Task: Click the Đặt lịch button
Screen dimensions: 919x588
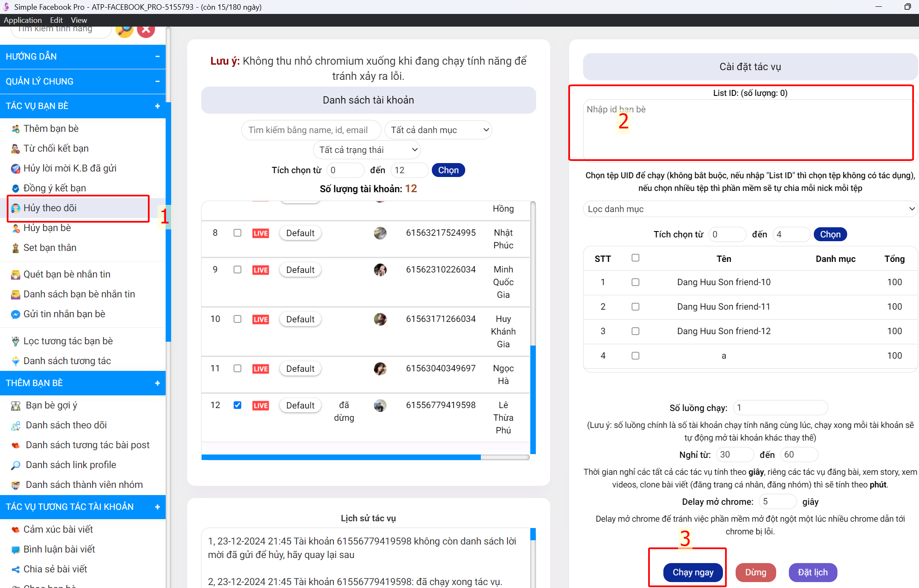Action: [813, 572]
